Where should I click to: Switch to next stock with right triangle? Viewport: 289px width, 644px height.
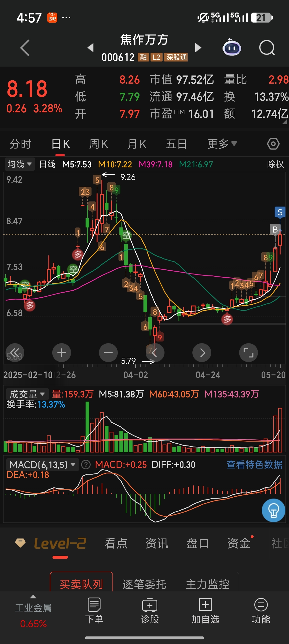198,48
